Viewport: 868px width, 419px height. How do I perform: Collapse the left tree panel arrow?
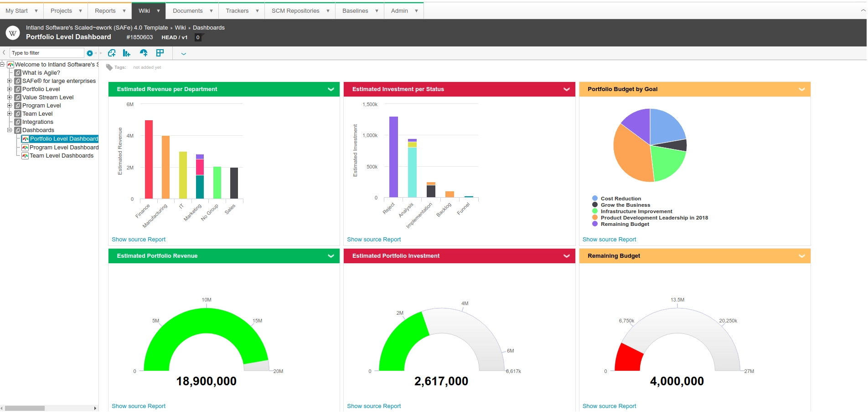[x=4, y=53]
